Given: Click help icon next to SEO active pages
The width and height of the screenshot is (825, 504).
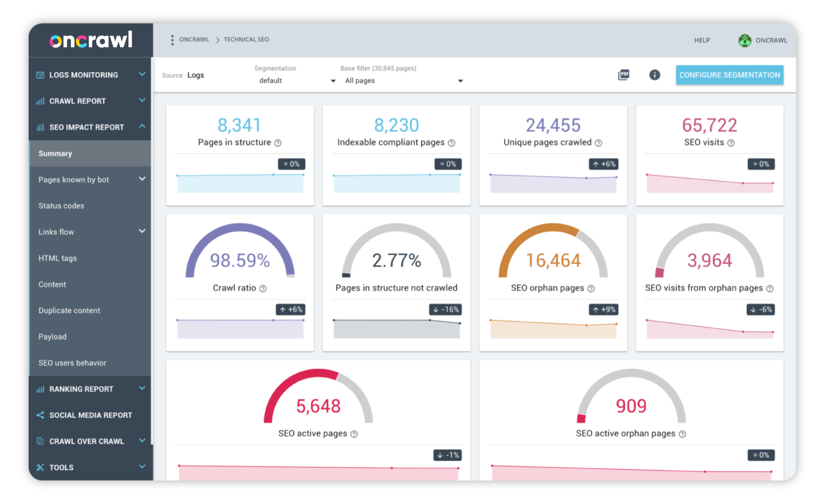Looking at the screenshot, I should tap(354, 434).
